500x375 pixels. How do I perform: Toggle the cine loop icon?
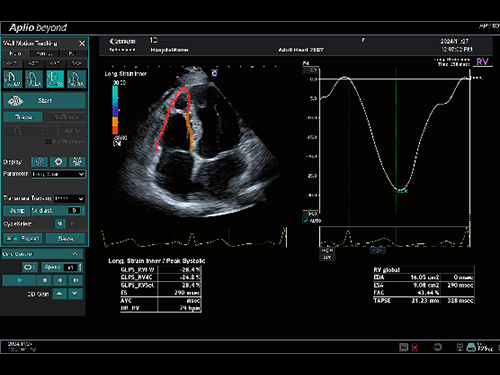click(x=30, y=267)
